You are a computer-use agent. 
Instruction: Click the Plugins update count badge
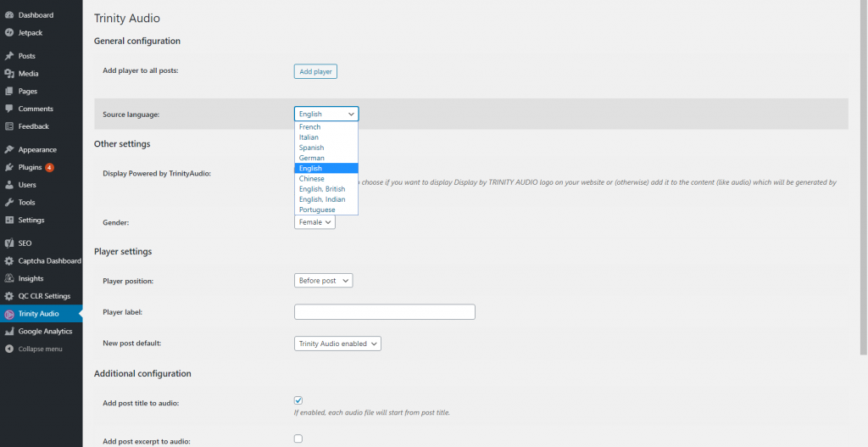(50, 167)
